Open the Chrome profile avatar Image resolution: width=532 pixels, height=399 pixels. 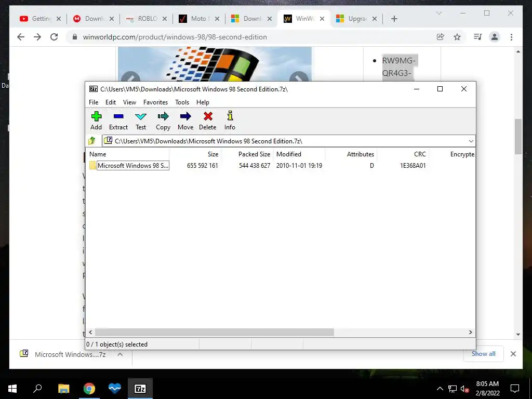[495, 37]
